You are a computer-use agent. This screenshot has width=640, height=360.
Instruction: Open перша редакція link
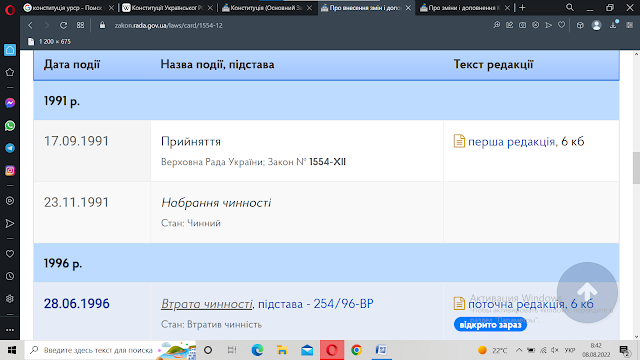511,141
